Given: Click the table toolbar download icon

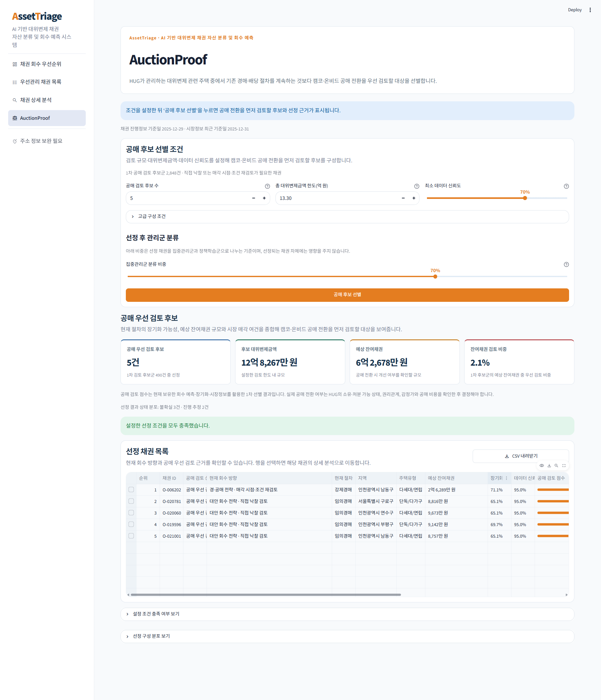Looking at the screenshot, I should [549, 465].
